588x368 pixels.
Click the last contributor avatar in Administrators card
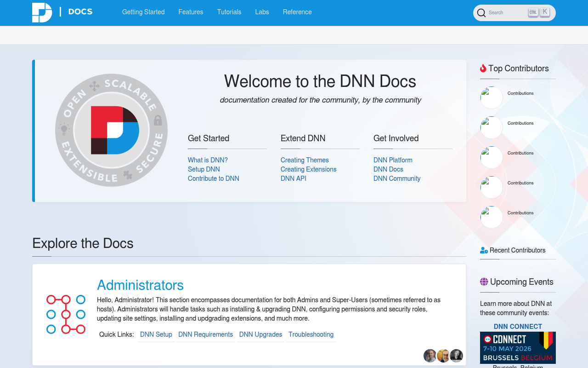click(x=456, y=356)
